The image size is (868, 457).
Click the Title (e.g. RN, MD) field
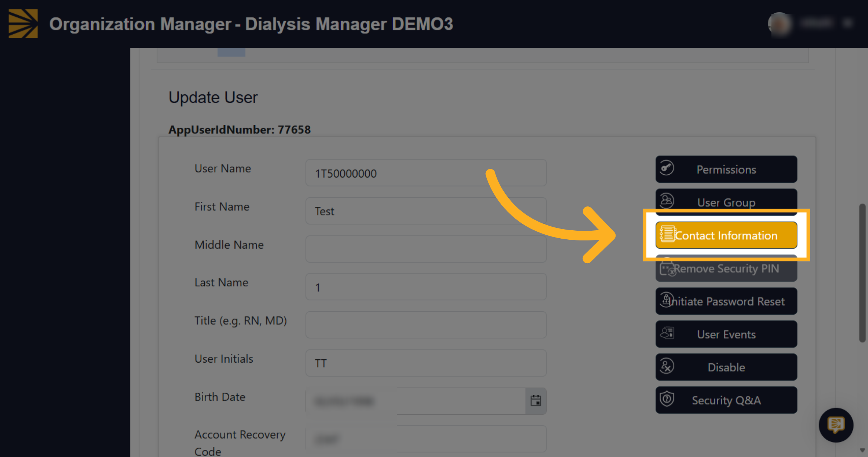tap(426, 325)
